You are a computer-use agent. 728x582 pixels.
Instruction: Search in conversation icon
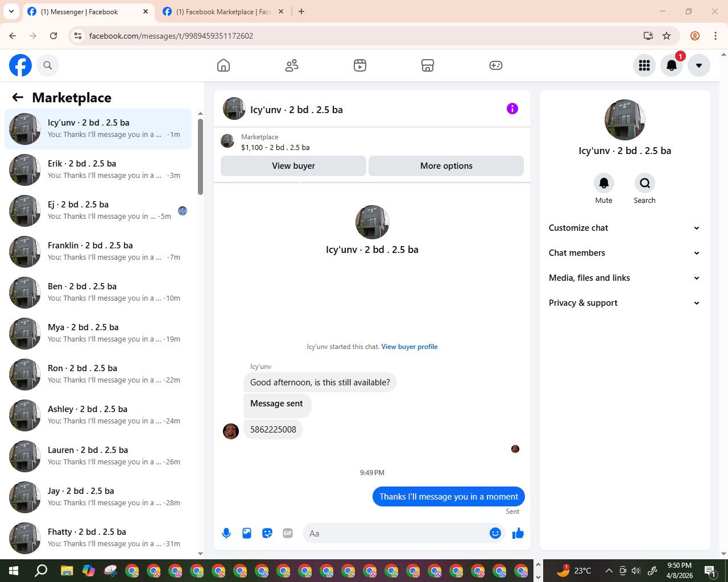coord(644,183)
